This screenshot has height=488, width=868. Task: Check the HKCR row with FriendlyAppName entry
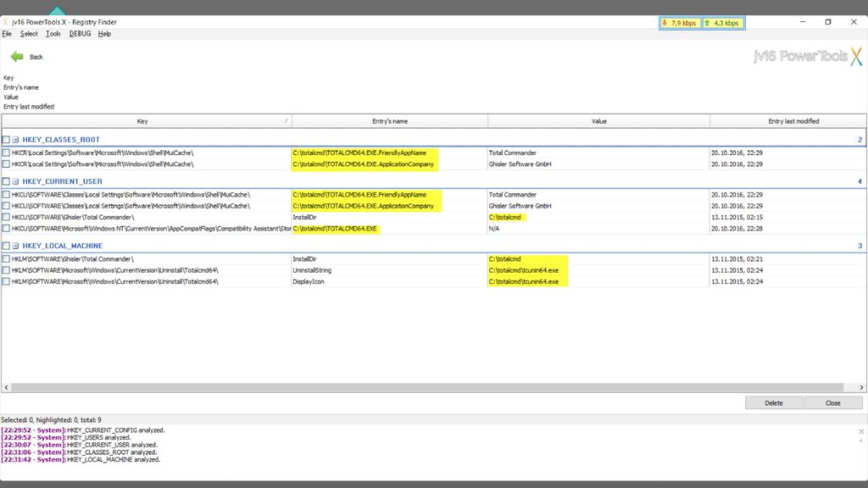pyautogui.click(x=6, y=152)
